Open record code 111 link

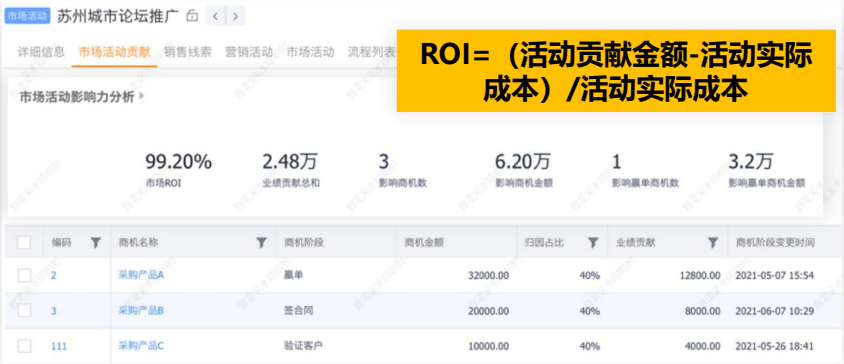click(59, 346)
